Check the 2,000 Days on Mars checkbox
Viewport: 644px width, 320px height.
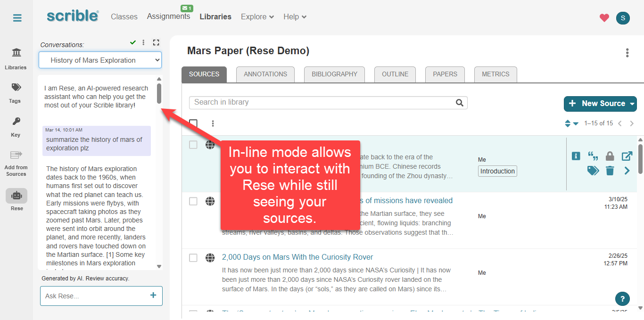(193, 258)
